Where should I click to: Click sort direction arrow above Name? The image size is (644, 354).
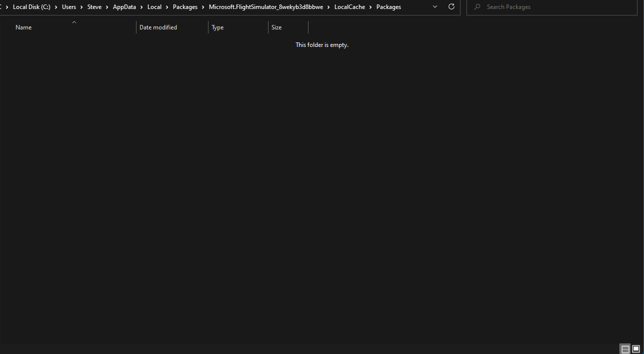pos(74,22)
